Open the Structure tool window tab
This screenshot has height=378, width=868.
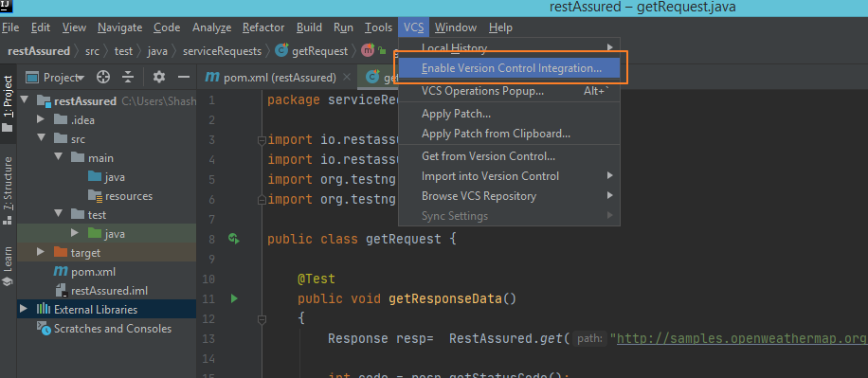(8, 190)
